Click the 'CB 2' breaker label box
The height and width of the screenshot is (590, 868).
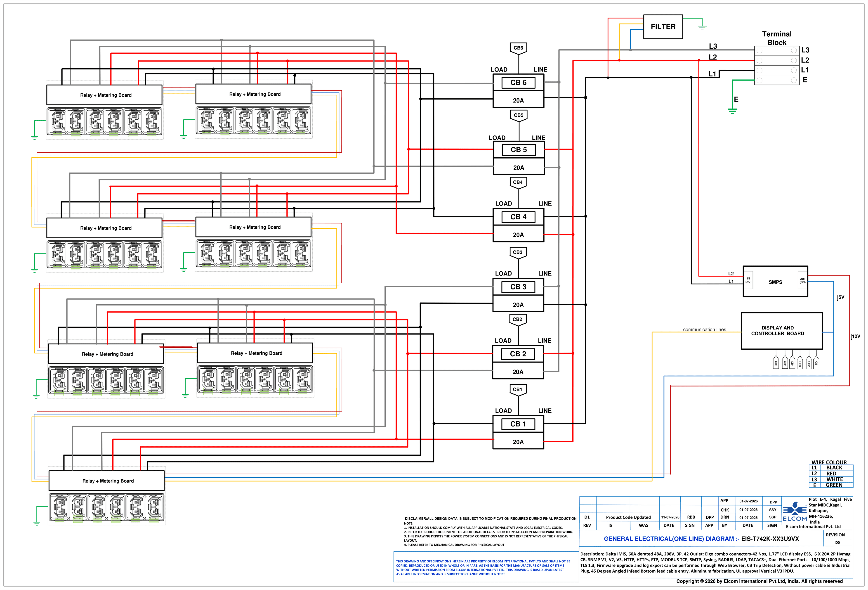518,354
